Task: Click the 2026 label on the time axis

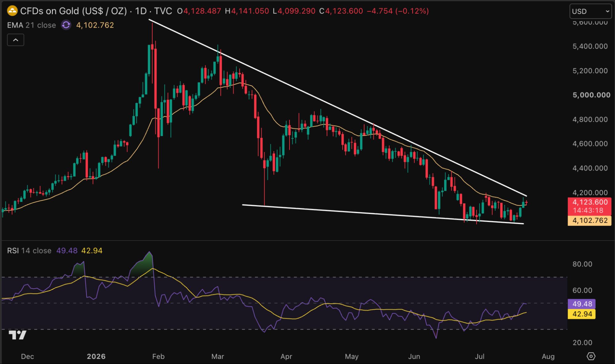Action: click(x=96, y=357)
